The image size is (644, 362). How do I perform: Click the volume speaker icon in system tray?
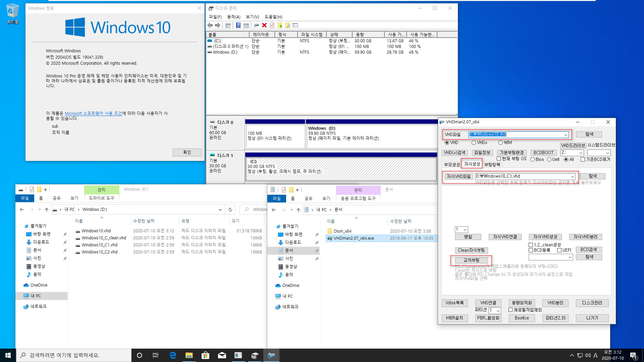588,355
